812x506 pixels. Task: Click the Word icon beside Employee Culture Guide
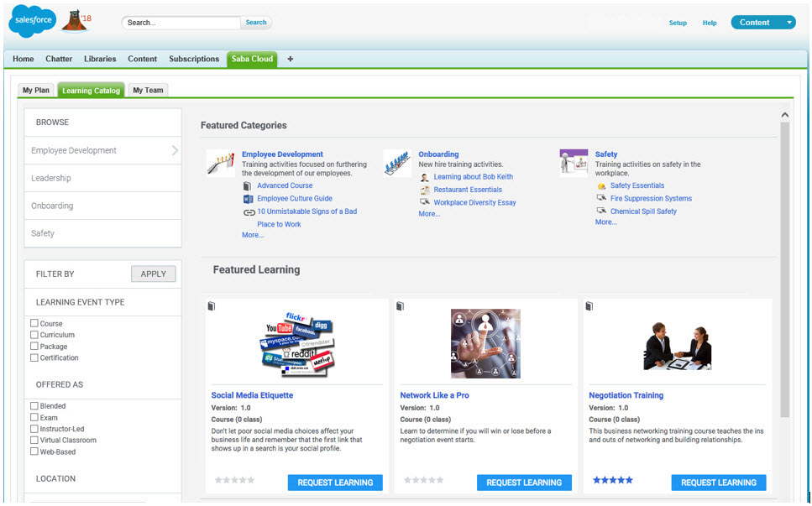tap(248, 199)
